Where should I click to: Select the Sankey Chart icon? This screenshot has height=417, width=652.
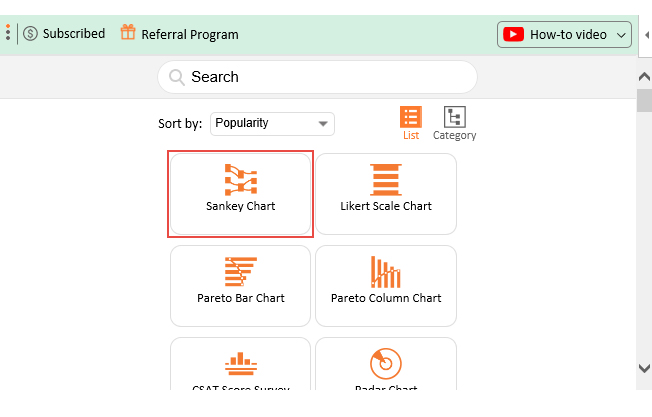[x=240, y=180]
